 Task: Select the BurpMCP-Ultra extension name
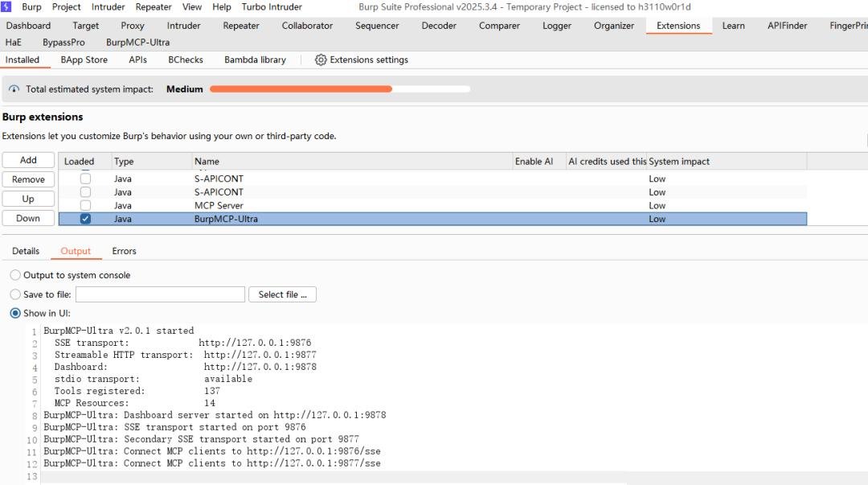pos(226,219)
